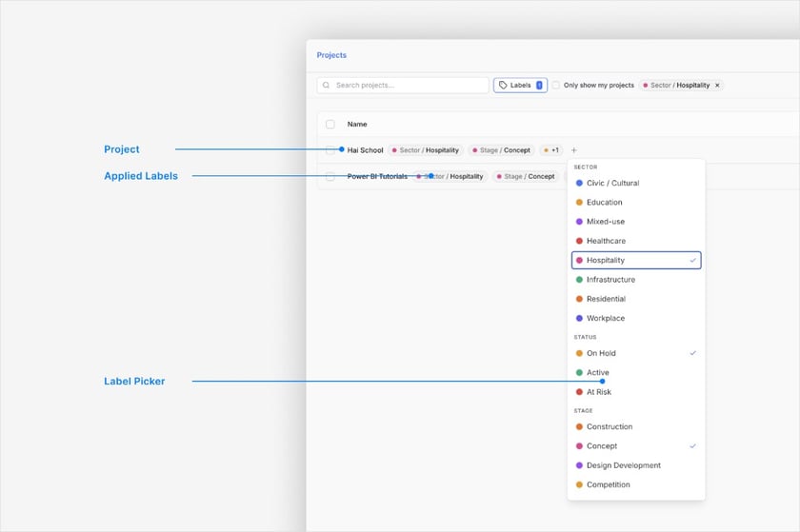Click the plus icon beside Hai School labels

pos(574,150)
